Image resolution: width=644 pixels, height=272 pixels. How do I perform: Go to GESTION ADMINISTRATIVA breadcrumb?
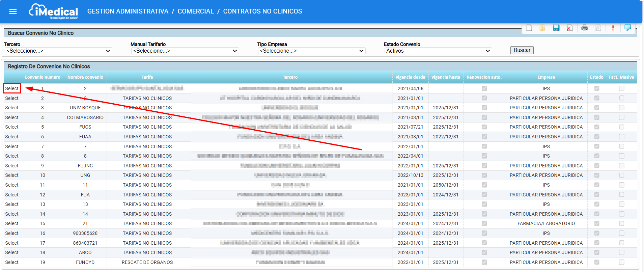tap(128, 11)
